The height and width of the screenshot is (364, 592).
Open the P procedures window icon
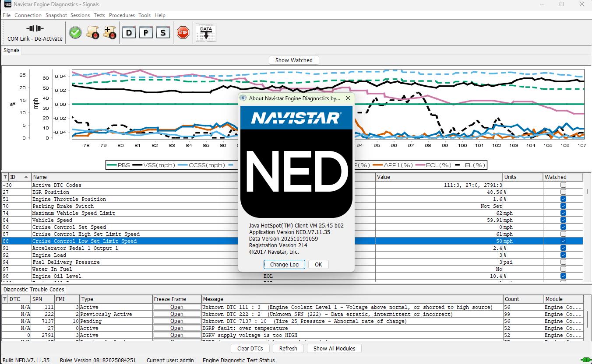coord(146,32)
